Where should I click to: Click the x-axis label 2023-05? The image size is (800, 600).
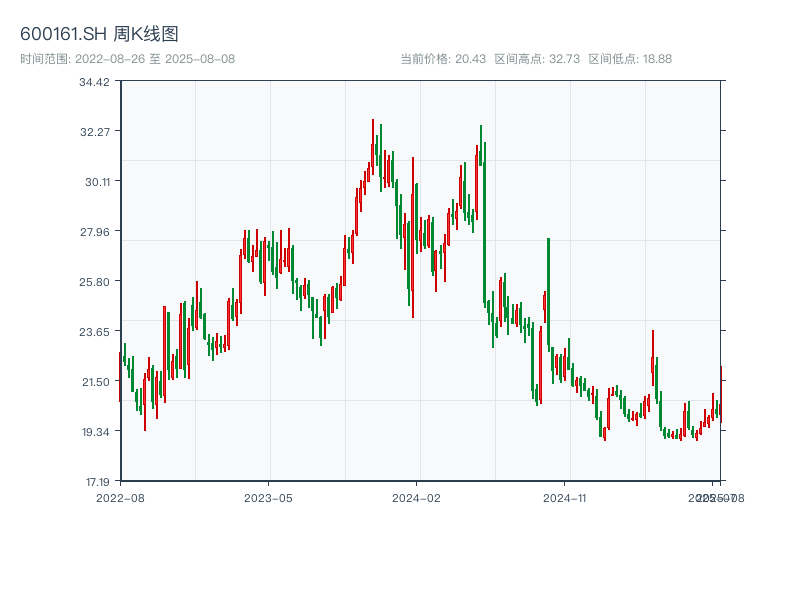click(268, 498)
